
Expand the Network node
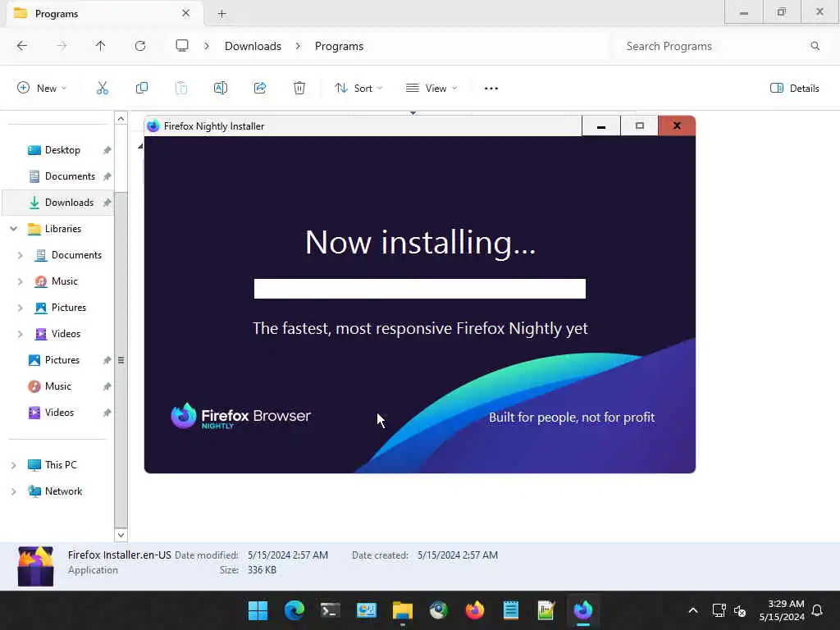point(13,492)
